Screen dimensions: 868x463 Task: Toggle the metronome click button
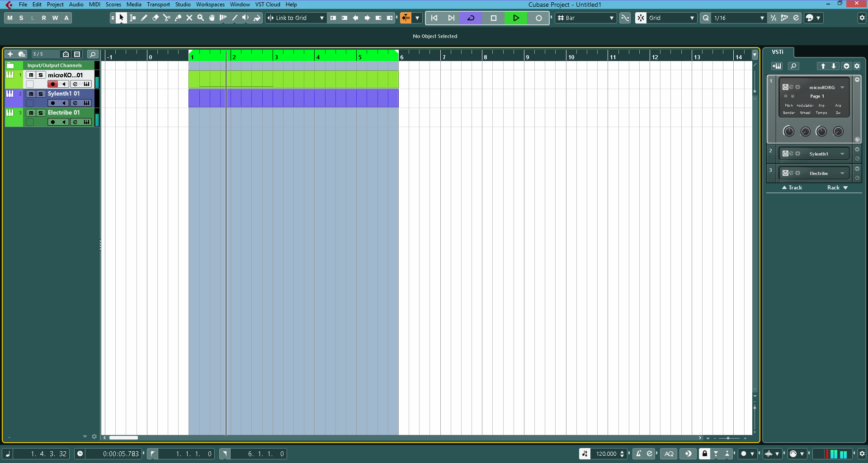click(638, 454)
